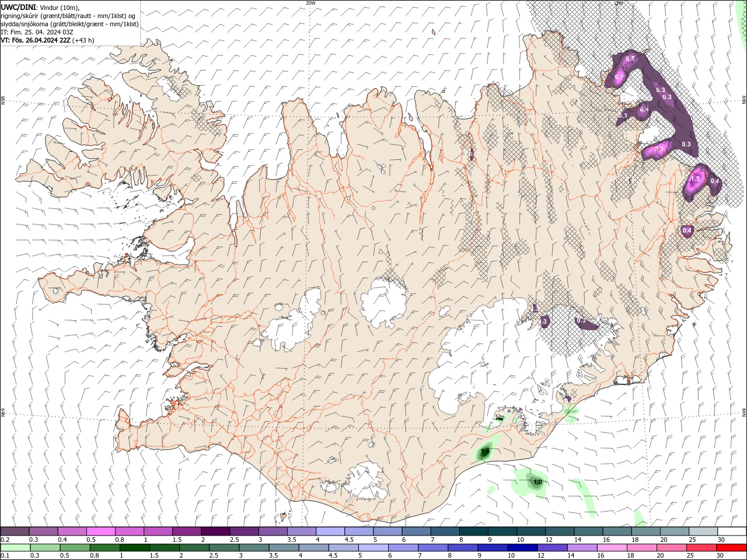Image resolution: width=747 pixels, height=560 pixels.
Task: Click the 1.0 rain value offshore south
Action: click(537, 482)
